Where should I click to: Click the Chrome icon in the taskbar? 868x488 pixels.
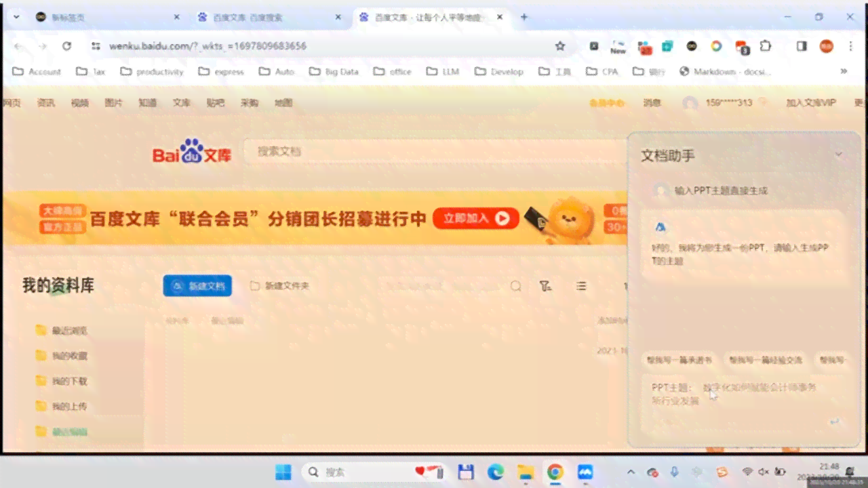click(555, 472)
